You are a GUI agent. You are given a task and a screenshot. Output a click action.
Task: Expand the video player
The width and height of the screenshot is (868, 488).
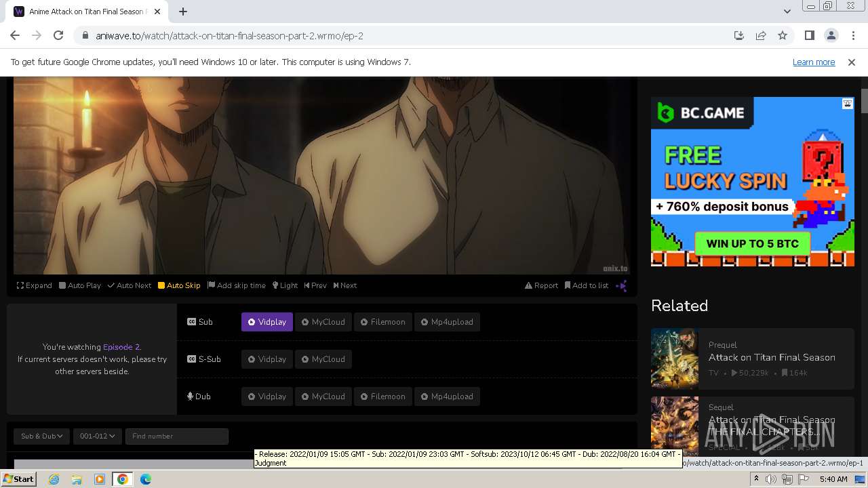pos(35,285)
